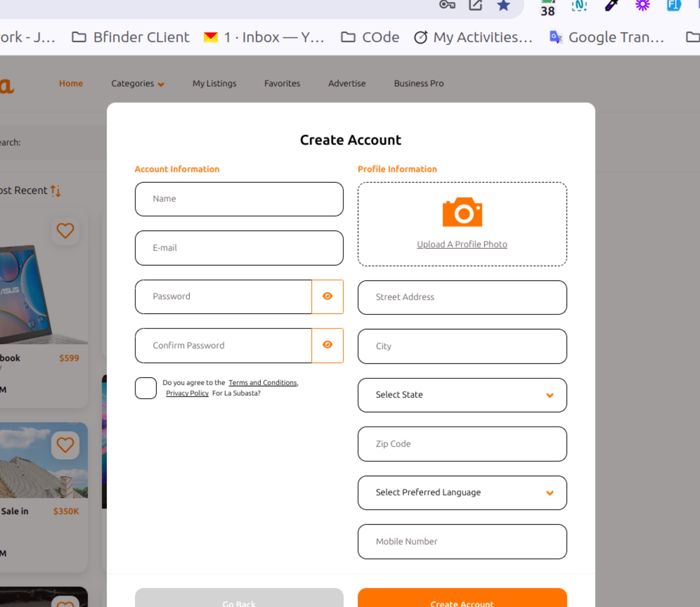Click the Terms and Conditions link
Screen dimensions: 700x607
(263, 383)
